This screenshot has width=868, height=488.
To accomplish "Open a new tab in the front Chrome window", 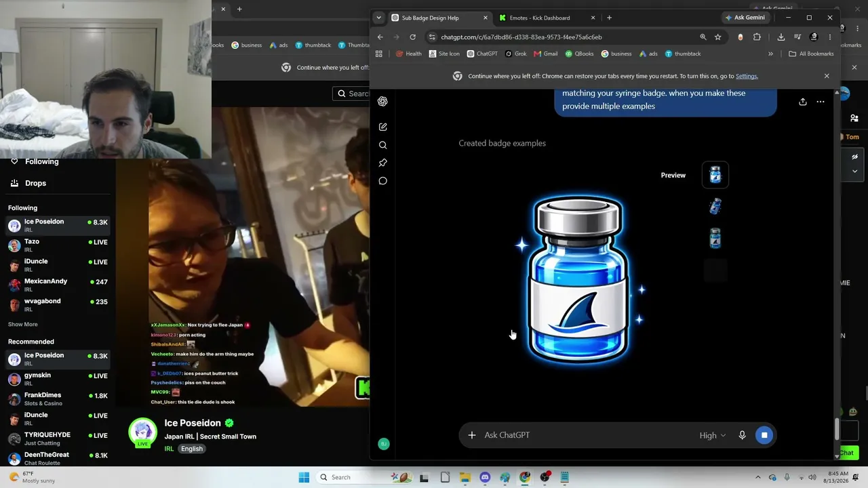I will point(609,18).
